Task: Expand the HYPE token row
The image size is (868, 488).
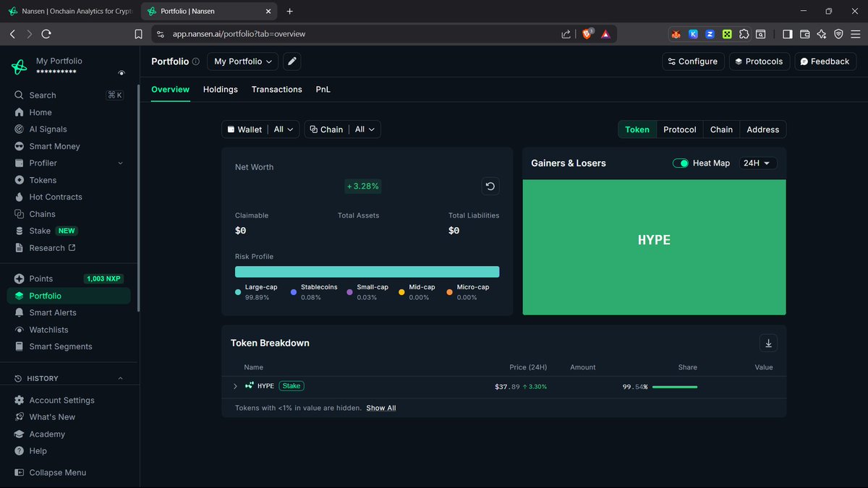Action: (x=235, y=387)
